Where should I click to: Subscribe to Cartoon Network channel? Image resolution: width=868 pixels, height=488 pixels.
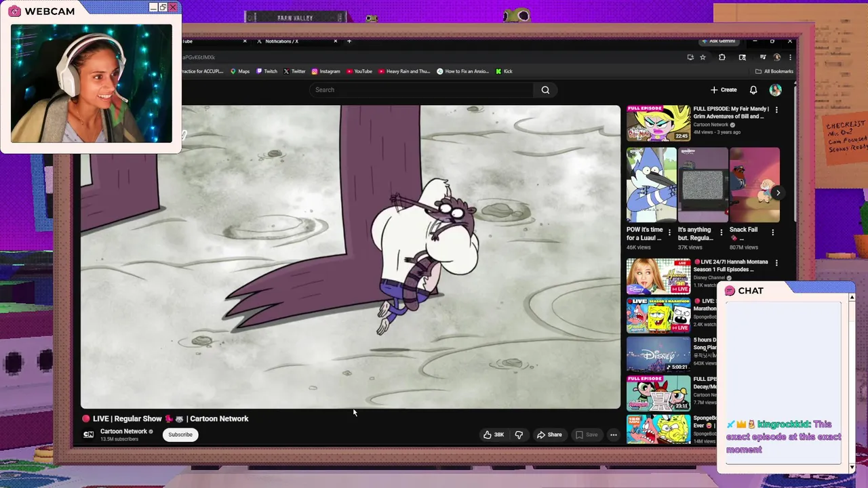[x=180, y=434]
